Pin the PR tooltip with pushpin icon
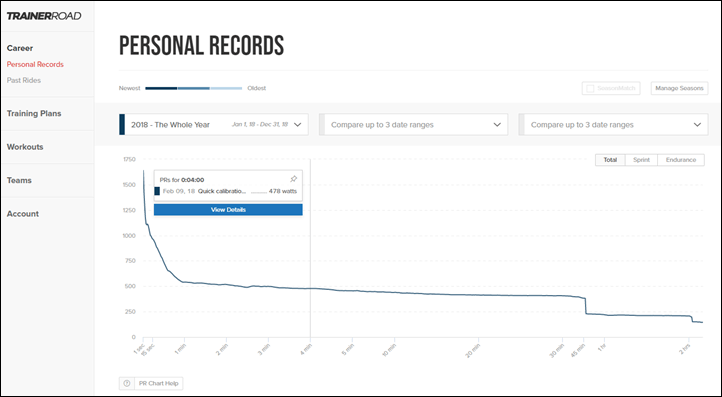Screen dimensions: 722x397 click(293, 179)
